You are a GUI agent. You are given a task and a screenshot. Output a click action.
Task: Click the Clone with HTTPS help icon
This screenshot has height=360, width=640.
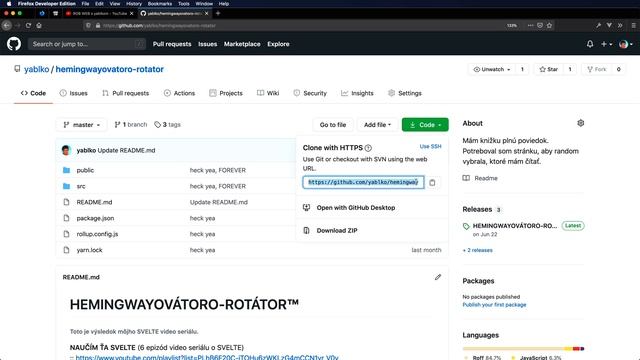pos(368,148)
